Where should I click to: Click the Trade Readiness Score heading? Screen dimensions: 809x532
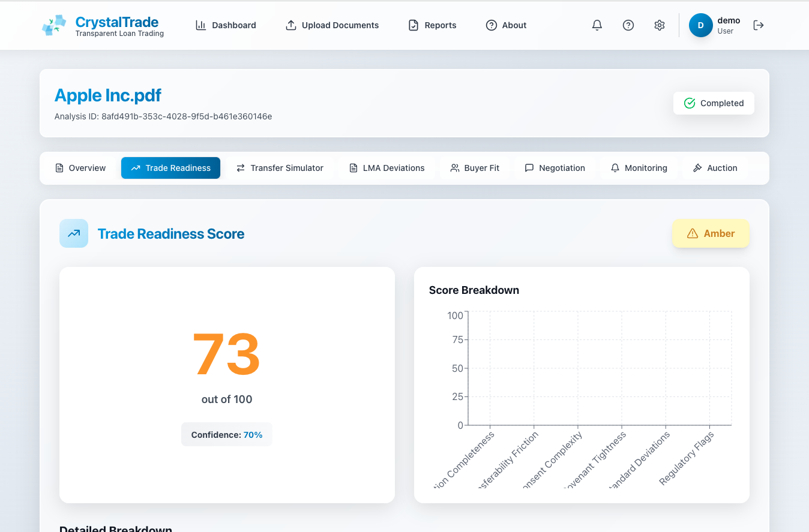[x=171, y=234]
